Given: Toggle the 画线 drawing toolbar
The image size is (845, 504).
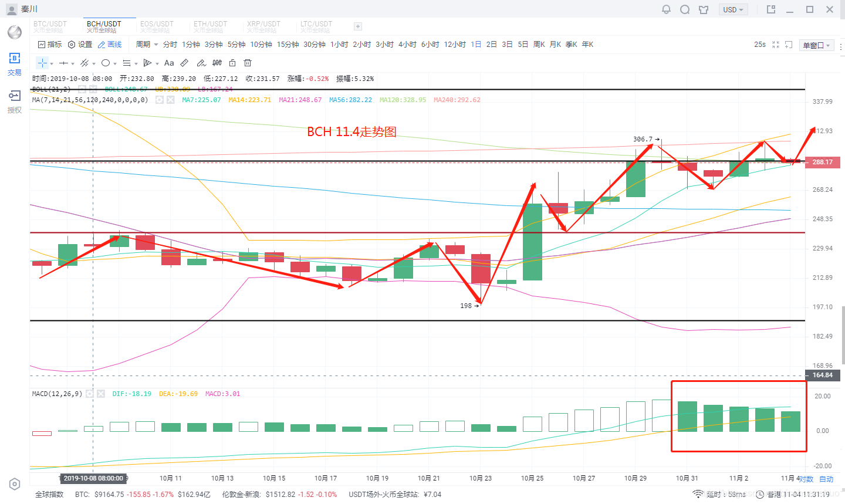Looking at the screenshot, I should 110,45.
